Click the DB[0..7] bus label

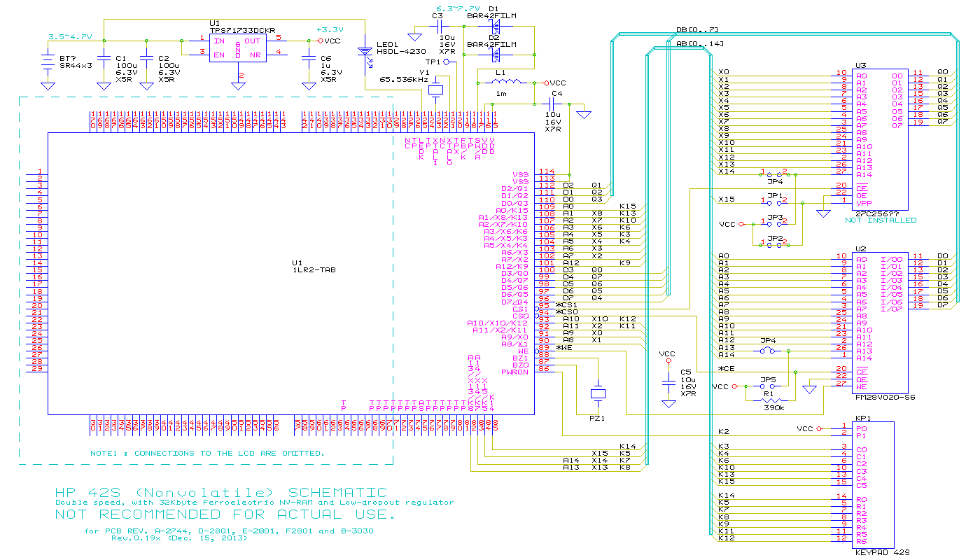[696, 31]
